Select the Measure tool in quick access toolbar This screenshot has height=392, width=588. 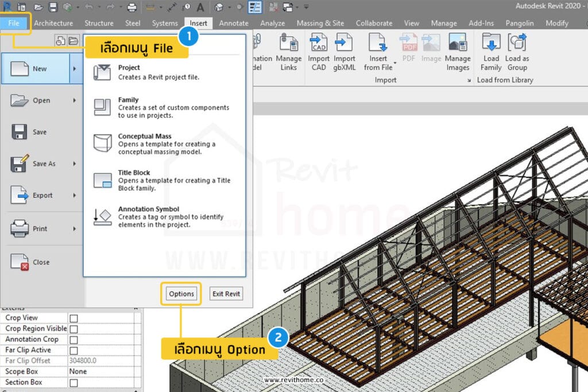(171, 7)
